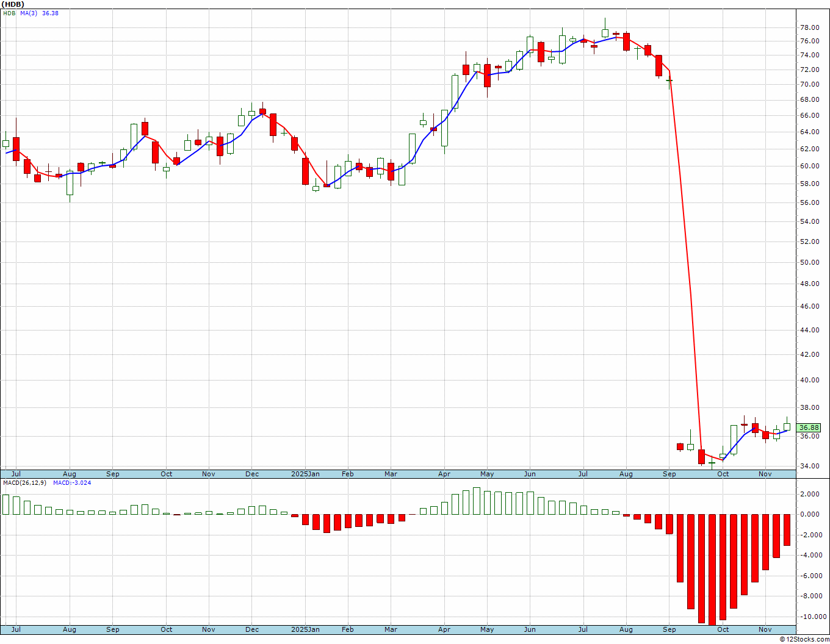Click the 36.38 moving average value
Image resolution: width=830 pixels, height=644 pixels.
pos(51,13)
